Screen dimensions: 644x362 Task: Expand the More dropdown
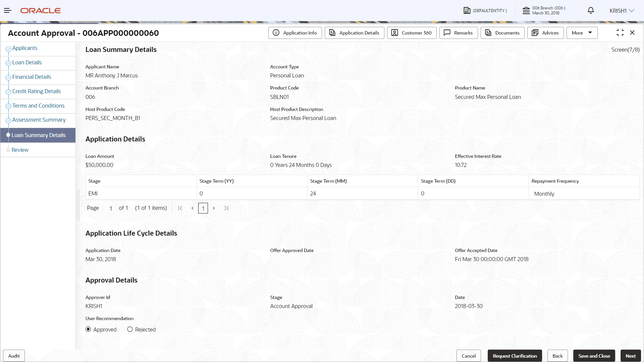pyautogui.click(x=582, y=33)
